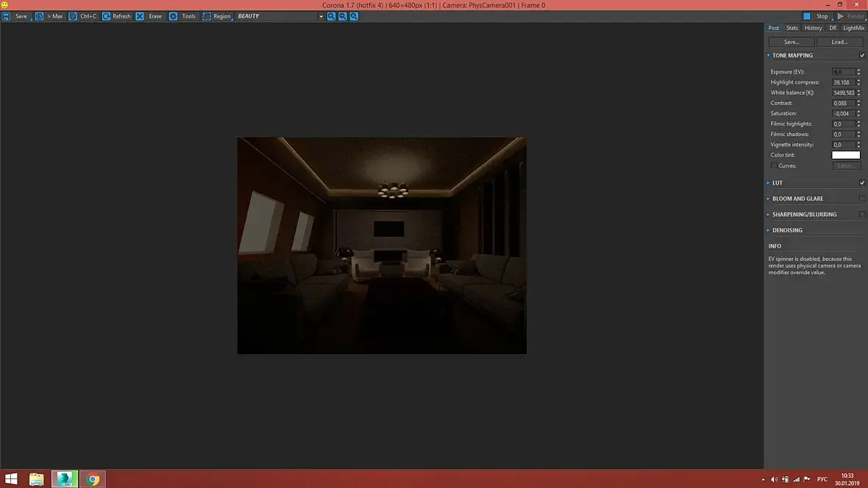Enable the Curves checkbox
The height and width of the screenshot is (488, 868).
coord(774,165)
